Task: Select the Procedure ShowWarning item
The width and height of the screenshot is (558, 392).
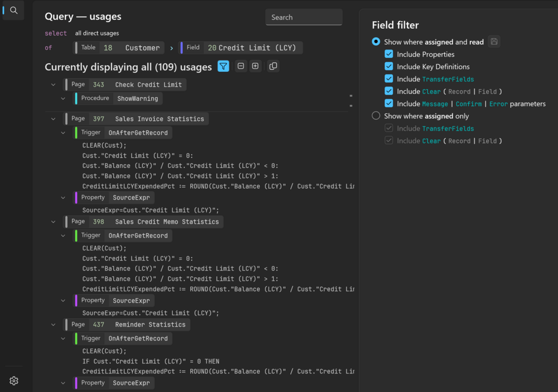Action: [118, 99]
